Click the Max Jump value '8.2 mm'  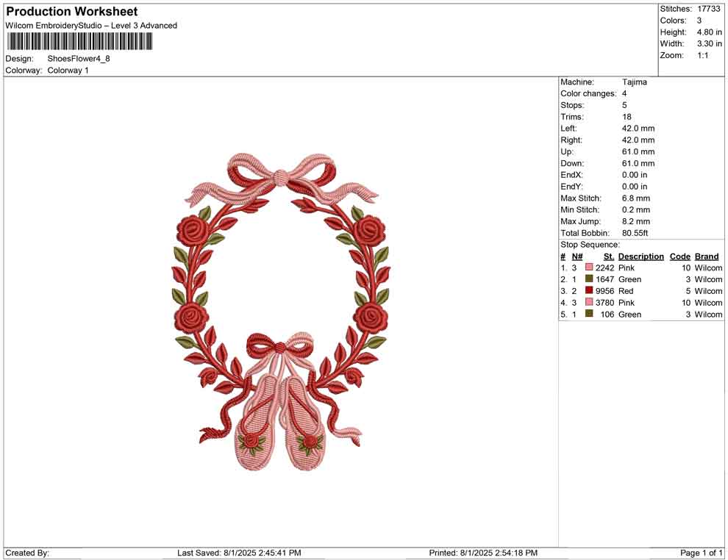pyautogui.click(x=636, y=221)
